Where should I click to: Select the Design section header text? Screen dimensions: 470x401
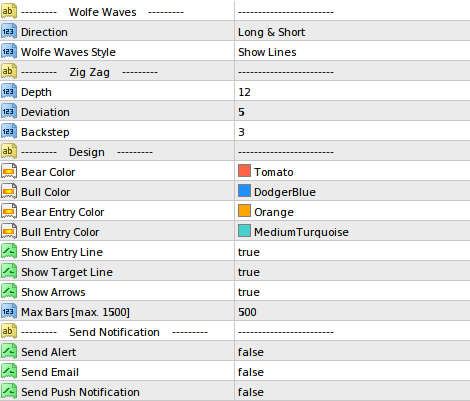(87, 152)
